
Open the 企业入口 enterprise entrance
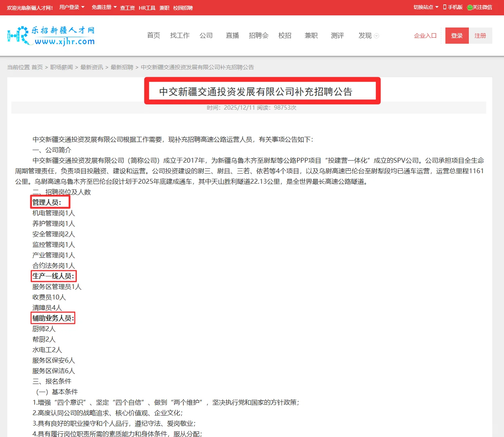pos(424,36)
